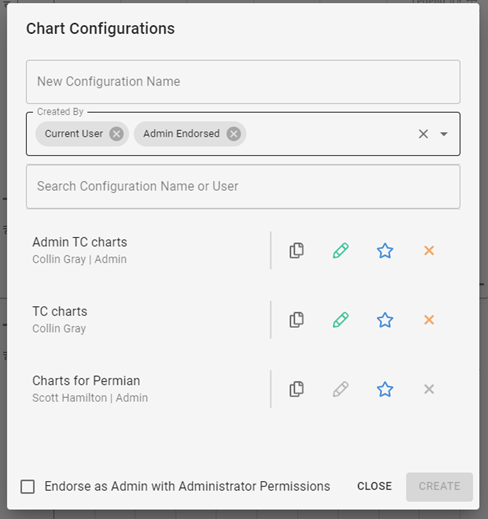Remove the Admin Endorsed filter chip
This screenshot has height=519, width=488.
(234, 134)
